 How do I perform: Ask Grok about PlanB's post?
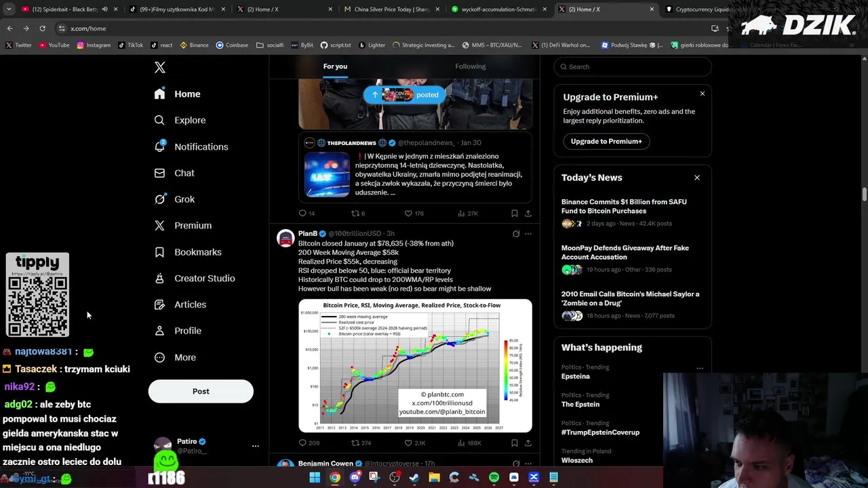pyautogui.click(x=516, y=234)
